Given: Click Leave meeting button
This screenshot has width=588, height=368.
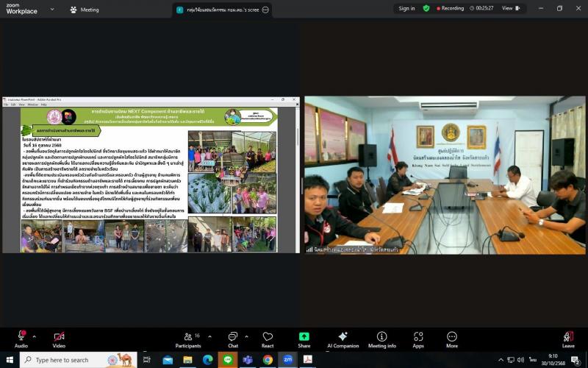Looking at the screenshot, I should point(568,339).
